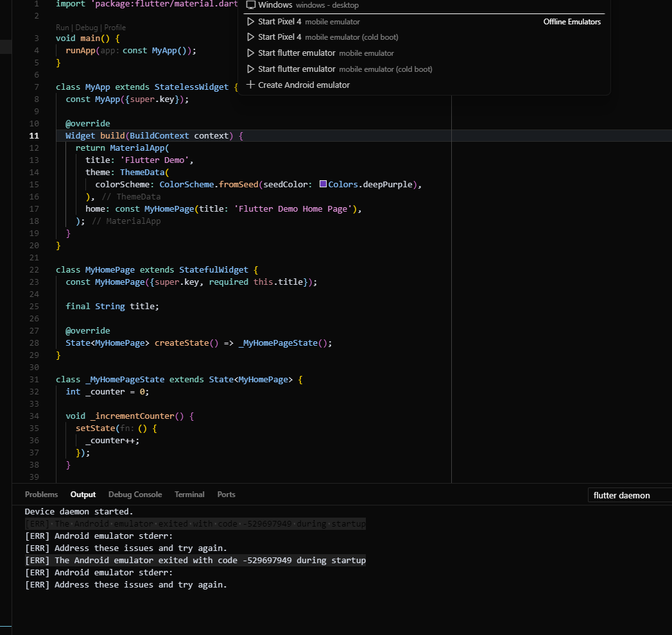
Task: Click the play icon for Start Pixel 4
Action: click(x=251, y=21)
